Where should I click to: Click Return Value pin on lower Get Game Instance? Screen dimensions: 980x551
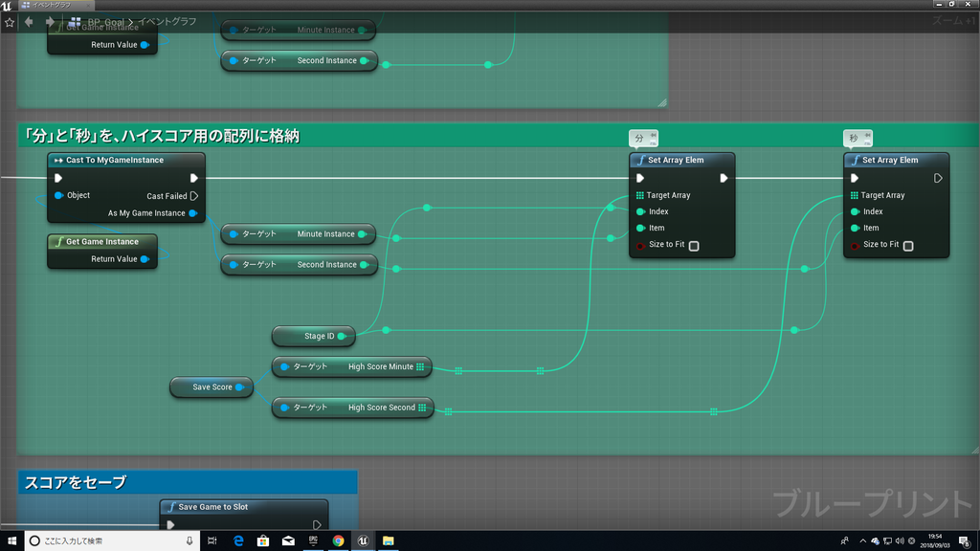tap(145, 258)
